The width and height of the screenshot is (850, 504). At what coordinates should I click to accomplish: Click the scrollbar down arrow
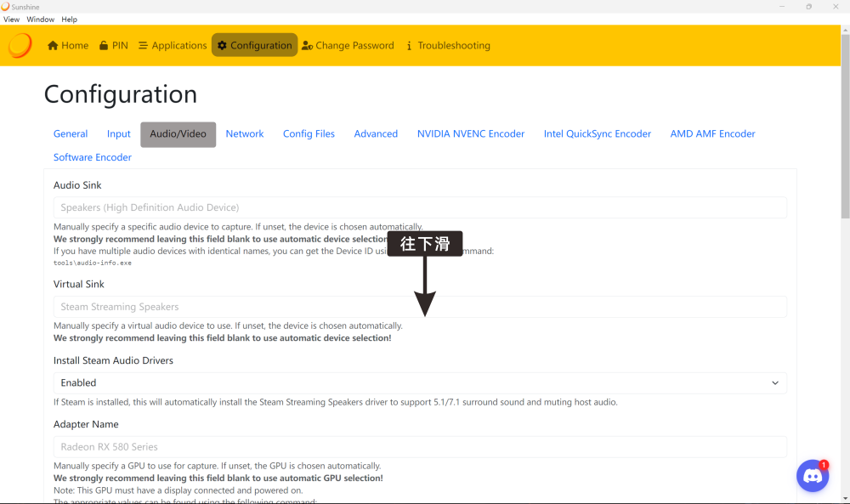point(845,499)
